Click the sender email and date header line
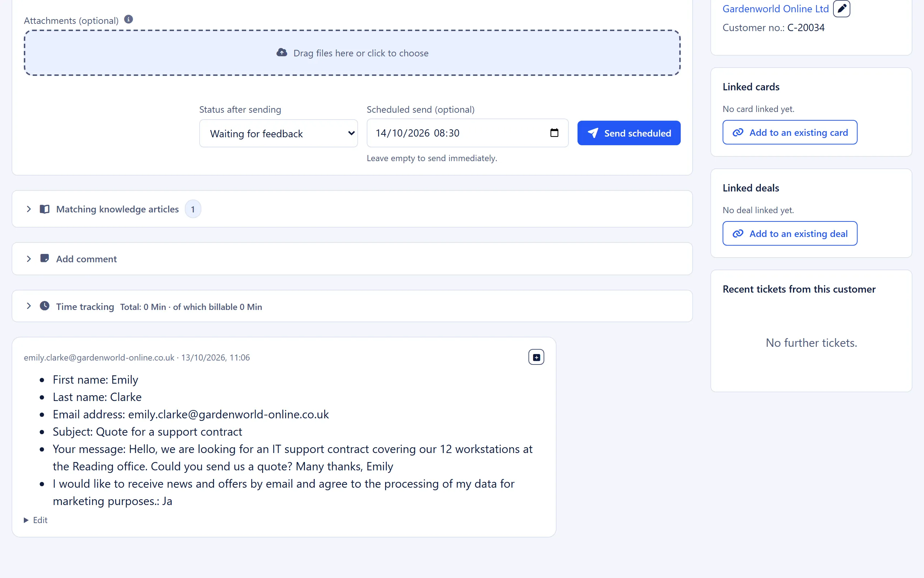 tap(137, 358)
